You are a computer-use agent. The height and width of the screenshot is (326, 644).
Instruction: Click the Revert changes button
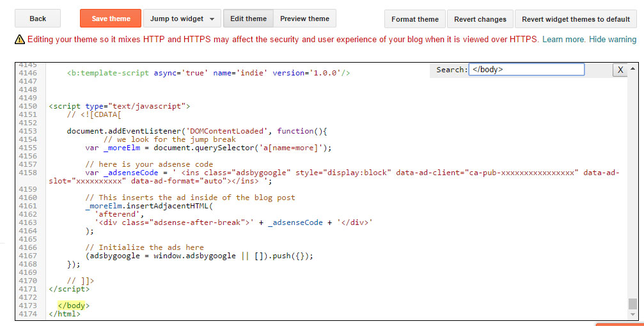coord(480,19)
